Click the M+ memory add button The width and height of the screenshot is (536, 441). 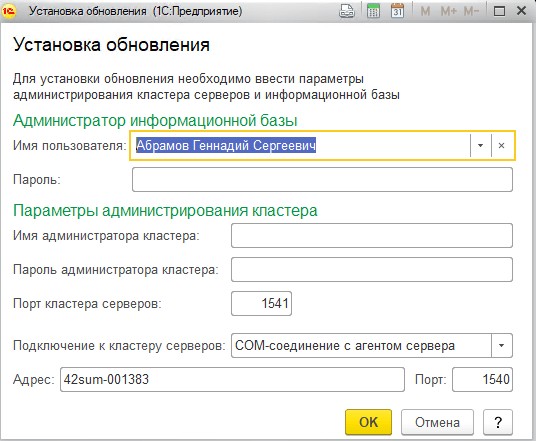pyautogui.click(x=448, y=11)
